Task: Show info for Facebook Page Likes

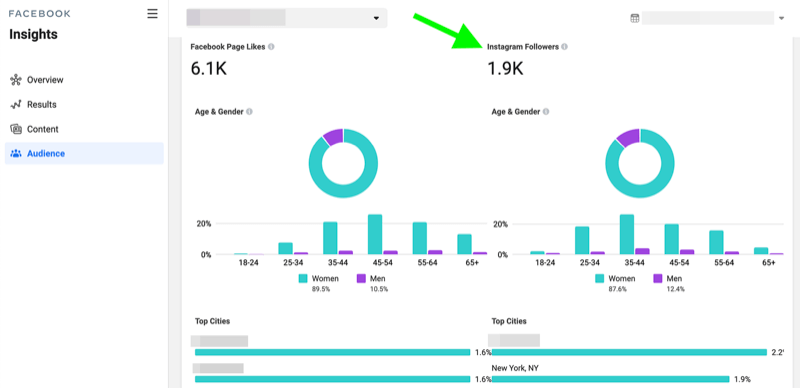Action: click(x=271, y=46)
